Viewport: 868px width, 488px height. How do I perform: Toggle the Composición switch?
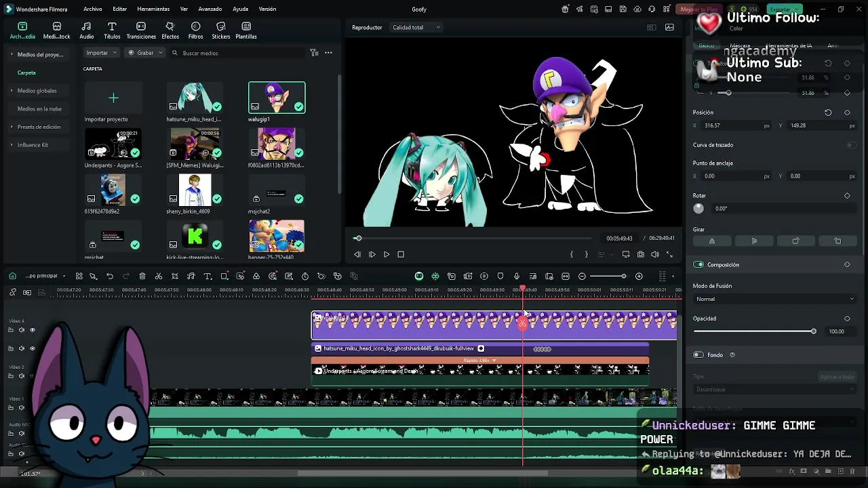click(x=698, y=264)
